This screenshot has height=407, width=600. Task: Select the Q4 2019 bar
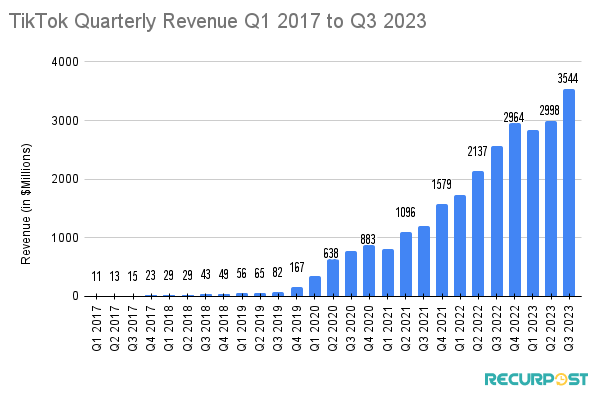[297, 292]
